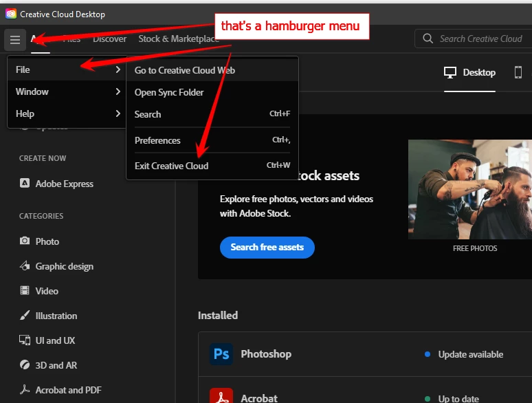Click the Graphic design icon
532x403 pixels.
[25, 265]
